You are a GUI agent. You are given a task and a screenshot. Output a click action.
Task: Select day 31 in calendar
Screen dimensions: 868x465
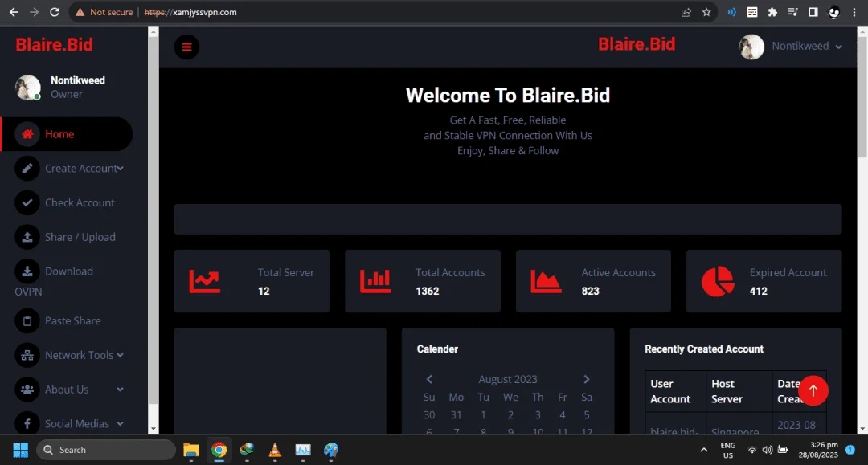click(x=457, y=414)
